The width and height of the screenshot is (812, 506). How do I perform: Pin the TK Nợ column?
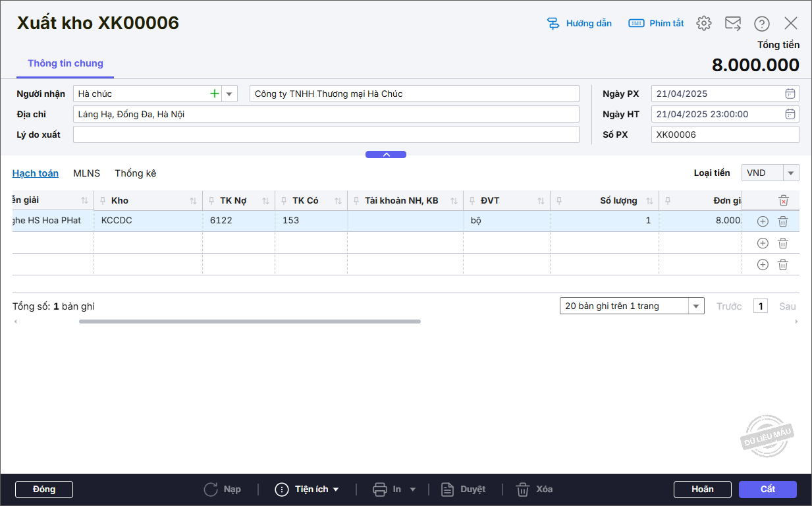pos(211,201)
